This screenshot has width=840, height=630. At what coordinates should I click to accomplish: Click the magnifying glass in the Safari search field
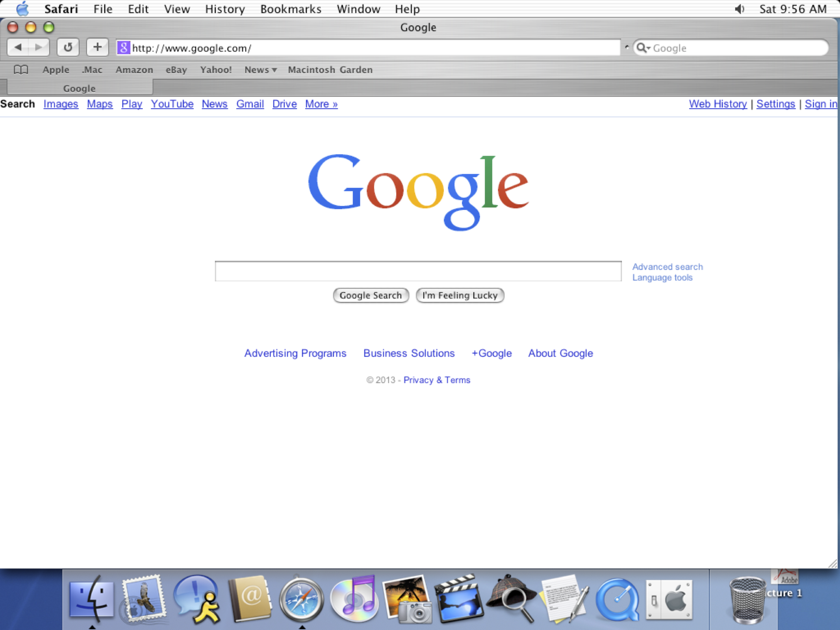coord(643,48)
